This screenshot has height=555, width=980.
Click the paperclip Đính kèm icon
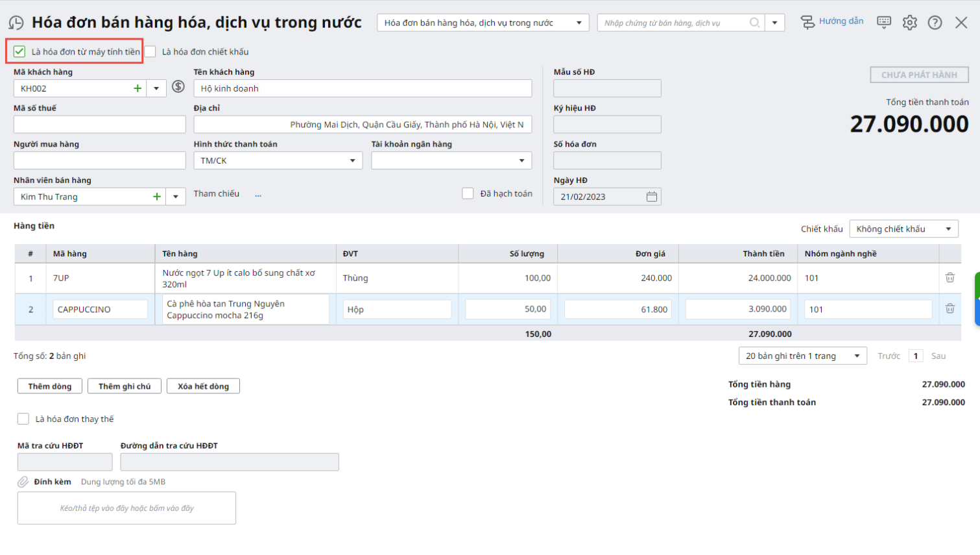(x=23, y=482)
